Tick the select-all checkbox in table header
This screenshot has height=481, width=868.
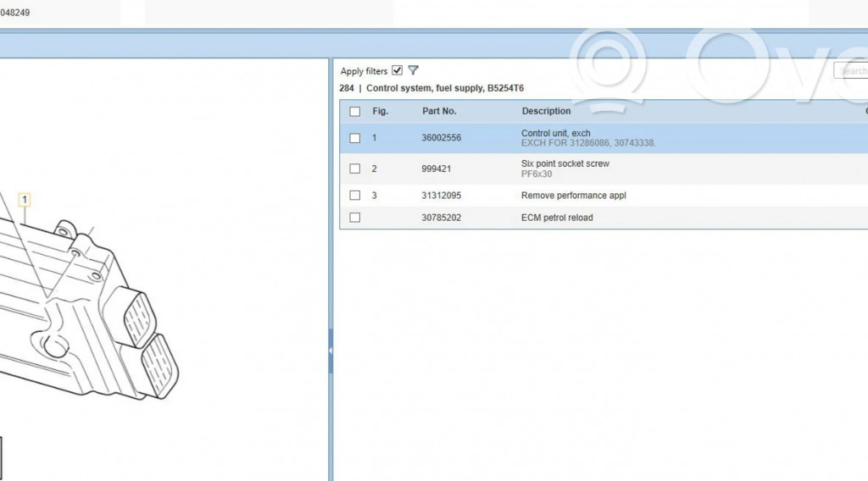tap(354, 112)
